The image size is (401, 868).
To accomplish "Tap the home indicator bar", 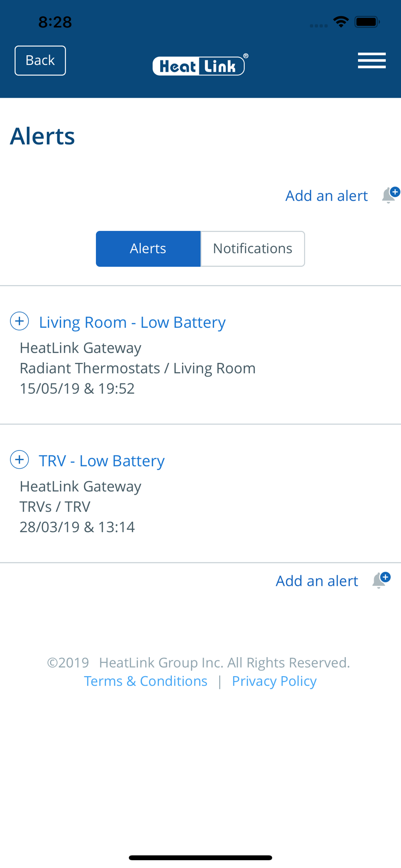I will coord(200,858).
